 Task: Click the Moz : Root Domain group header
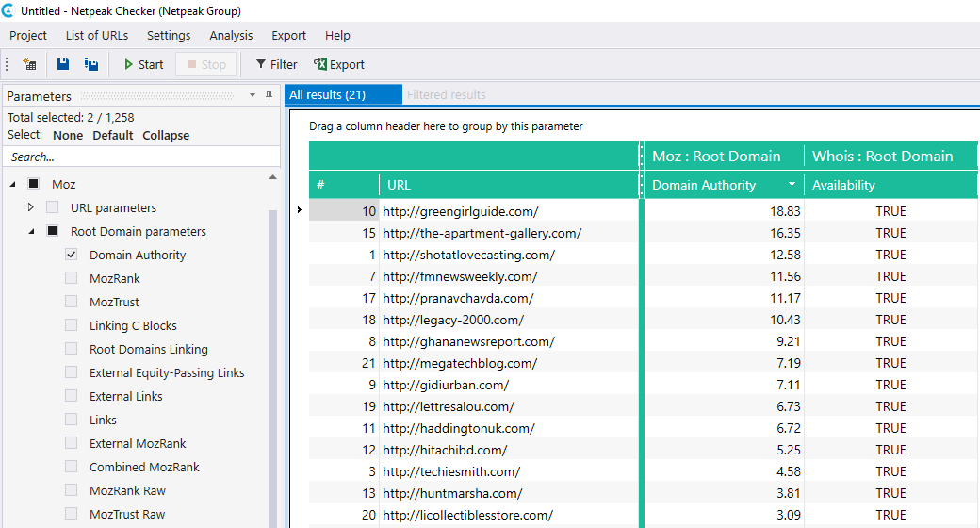(723, 156)
